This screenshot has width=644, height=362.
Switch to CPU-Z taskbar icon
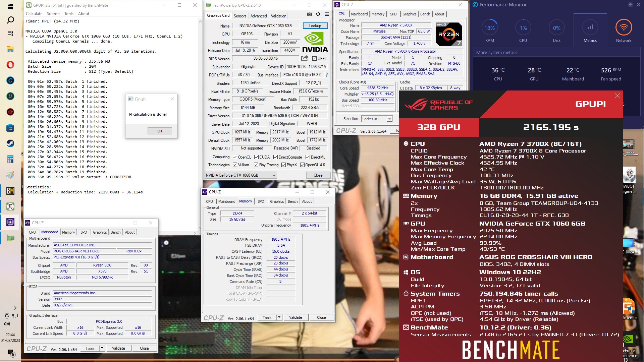[10, 222]
